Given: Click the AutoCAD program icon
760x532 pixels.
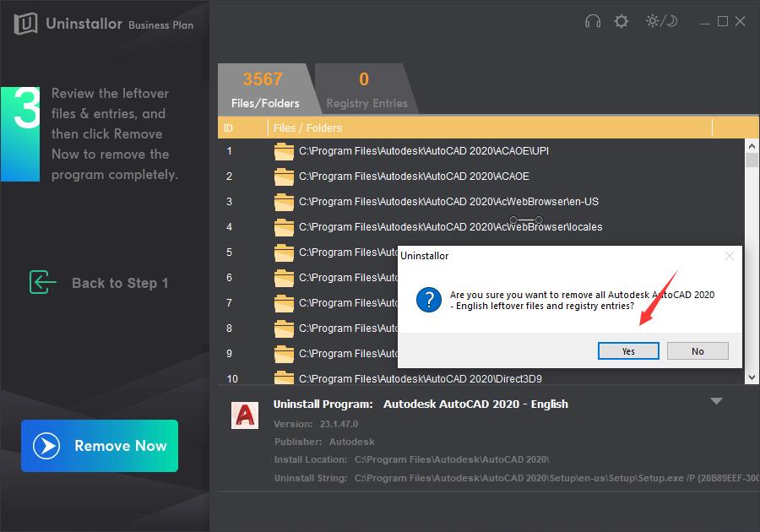Looking at the screenshot, I should point(245,415).
